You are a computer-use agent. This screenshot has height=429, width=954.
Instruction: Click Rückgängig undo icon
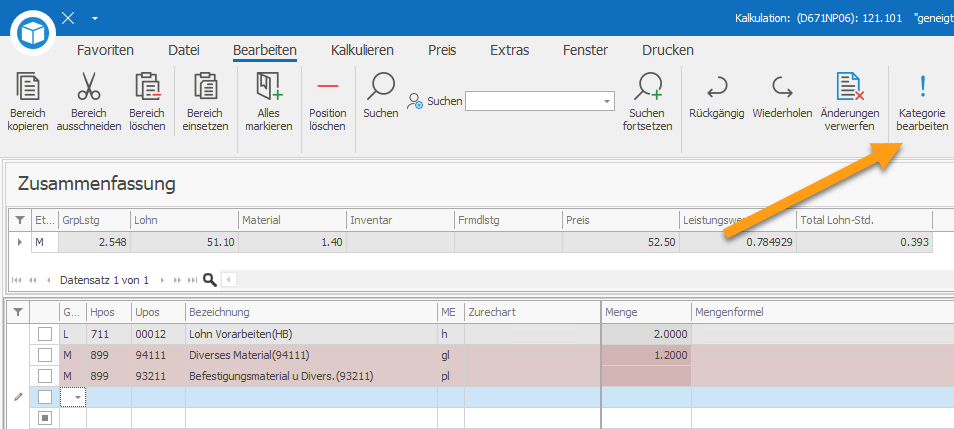coord(717,88)
